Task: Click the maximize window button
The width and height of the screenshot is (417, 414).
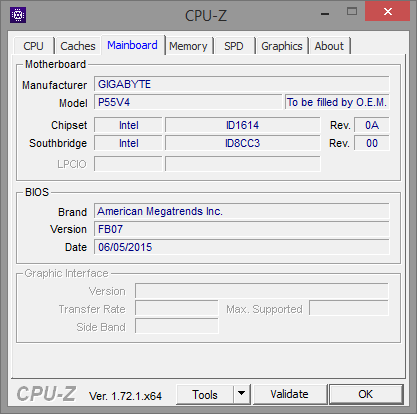Action: (x=352, y=12)
